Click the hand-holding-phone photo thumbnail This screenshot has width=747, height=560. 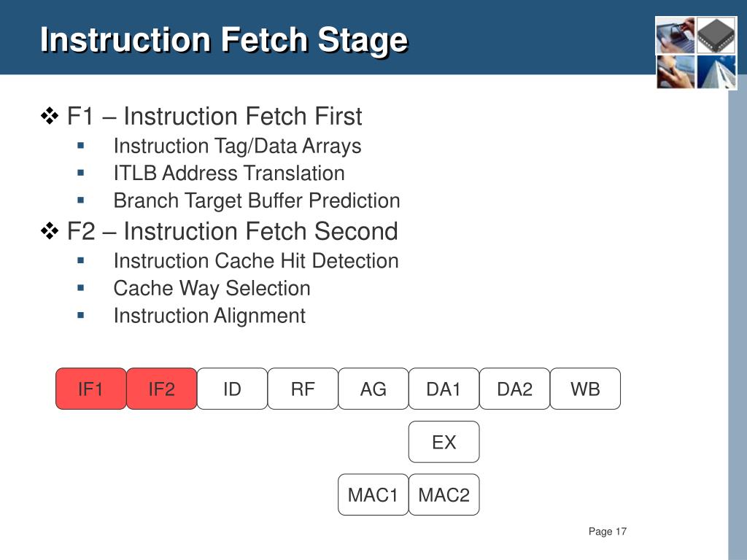(x=676, y=72)
